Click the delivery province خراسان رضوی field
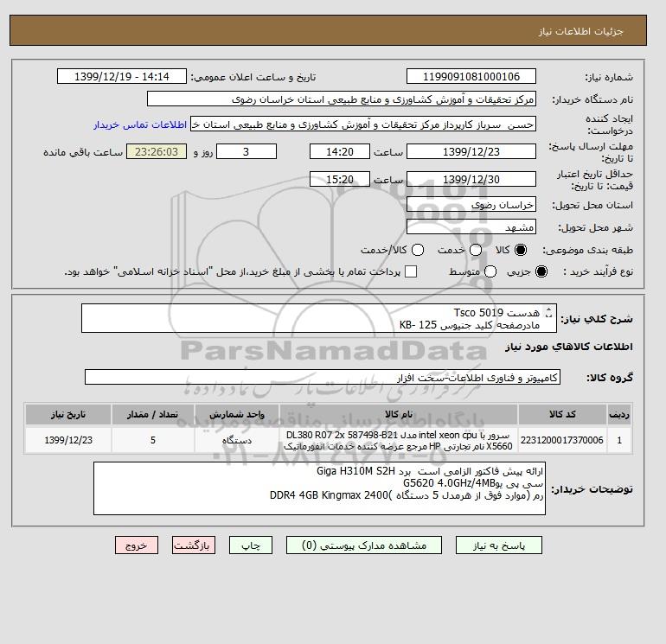666x644 pixels. point(471,204)
